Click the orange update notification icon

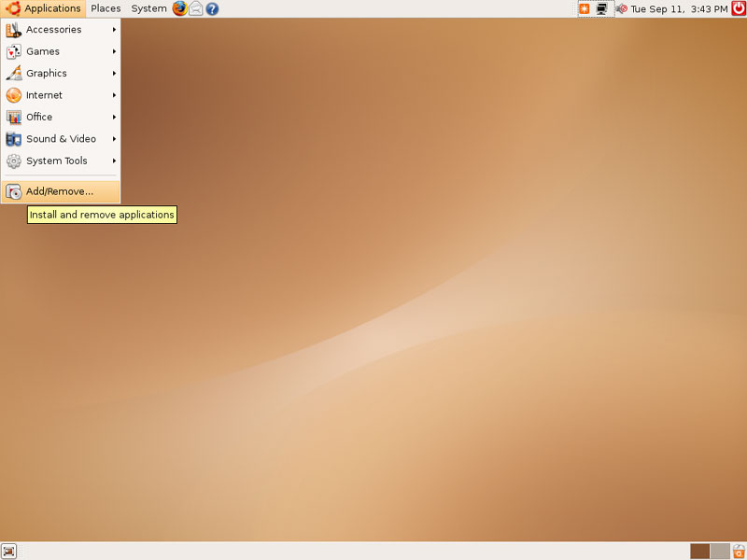coord(585,8)
